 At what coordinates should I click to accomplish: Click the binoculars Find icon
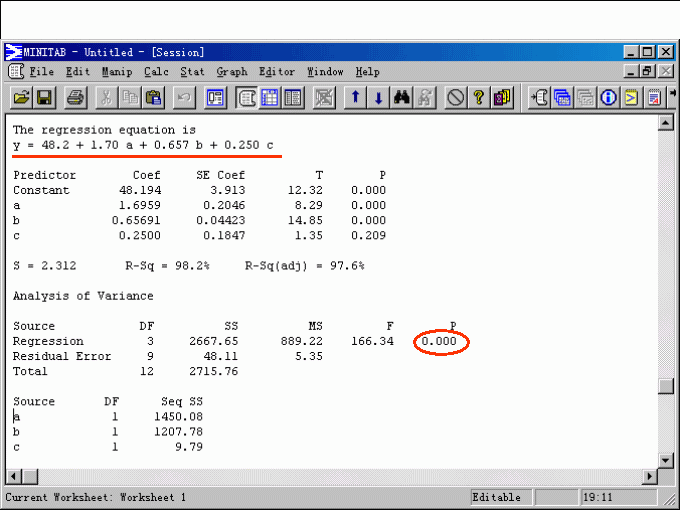403,97
